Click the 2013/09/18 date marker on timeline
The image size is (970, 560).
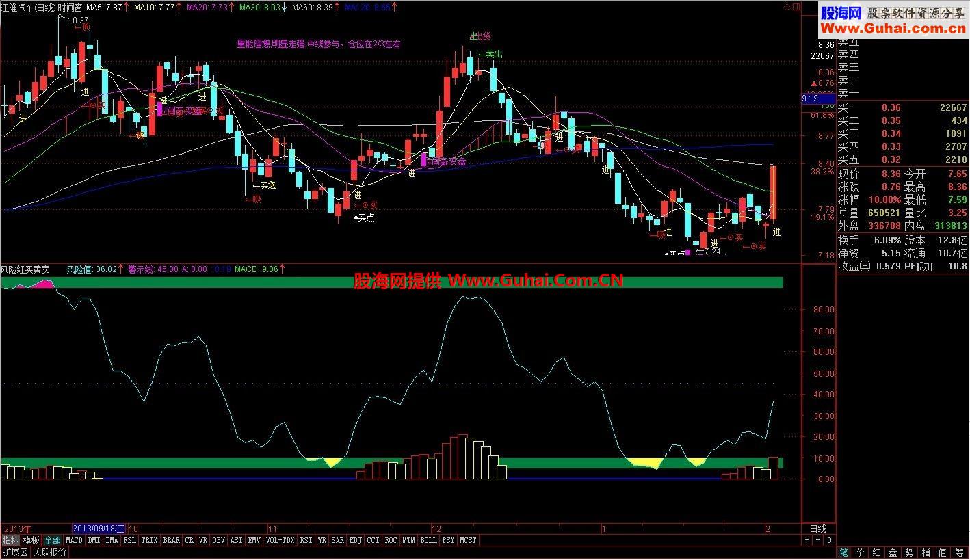point(99,529)
